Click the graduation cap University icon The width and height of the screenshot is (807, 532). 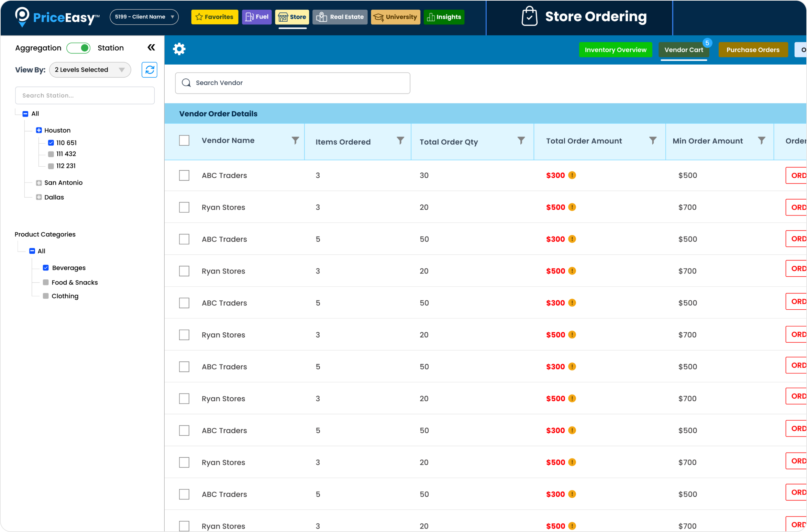[378, 17]
